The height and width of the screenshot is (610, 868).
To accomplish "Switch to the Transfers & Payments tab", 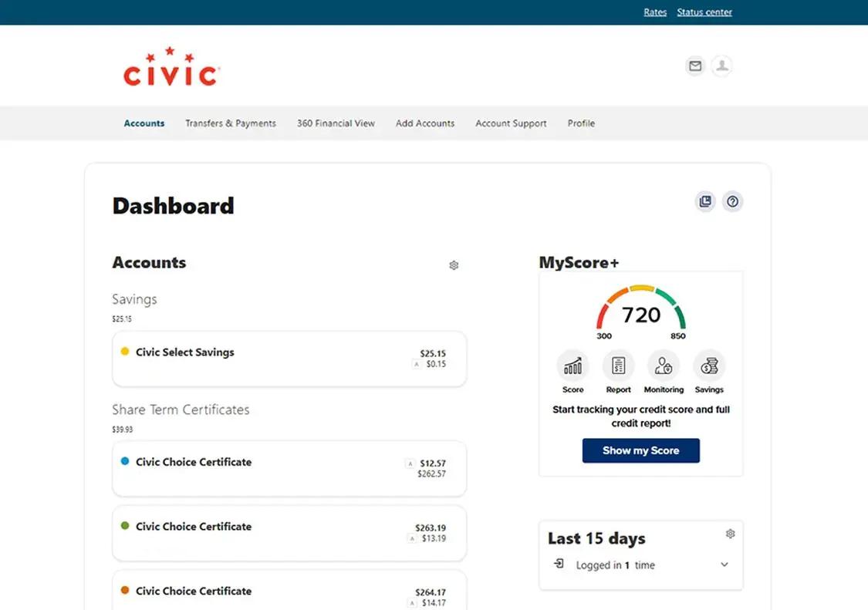I will [x=230, y=123].
